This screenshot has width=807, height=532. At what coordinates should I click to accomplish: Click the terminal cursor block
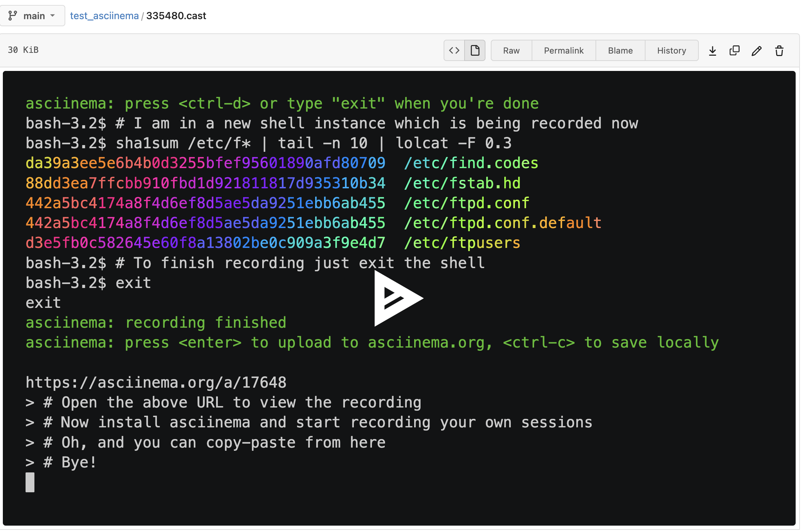pos(30,482)
